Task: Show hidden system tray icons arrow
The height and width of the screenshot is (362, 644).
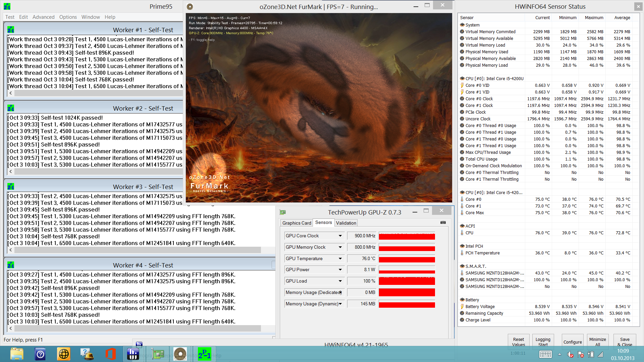Action: coord(559,354)
